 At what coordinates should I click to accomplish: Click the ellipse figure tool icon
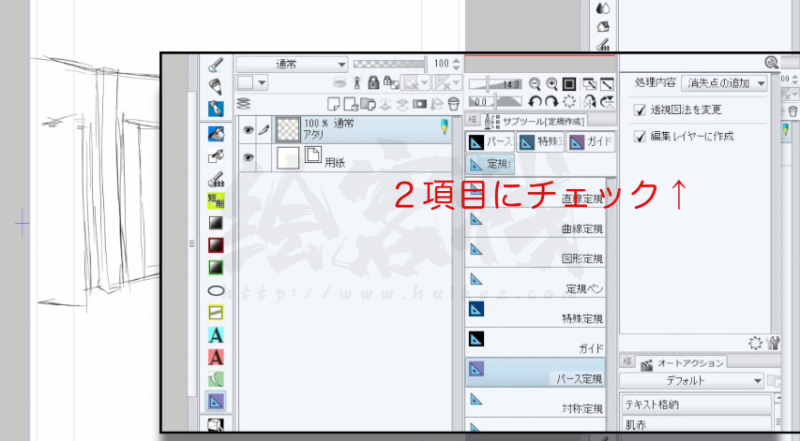tap(216, 290)
